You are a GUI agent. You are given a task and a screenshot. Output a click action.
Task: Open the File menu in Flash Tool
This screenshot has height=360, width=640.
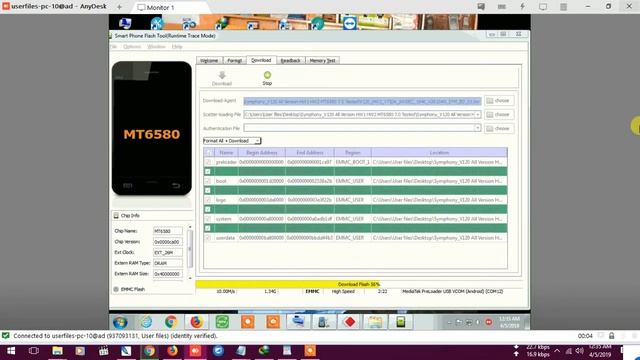point(113,47)
